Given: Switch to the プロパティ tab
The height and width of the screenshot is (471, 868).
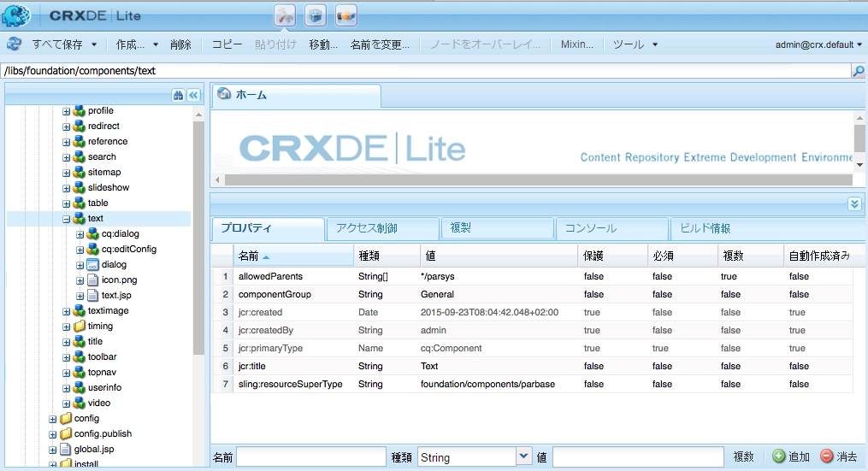Looking at the screenshot, I should click(268, 228).
